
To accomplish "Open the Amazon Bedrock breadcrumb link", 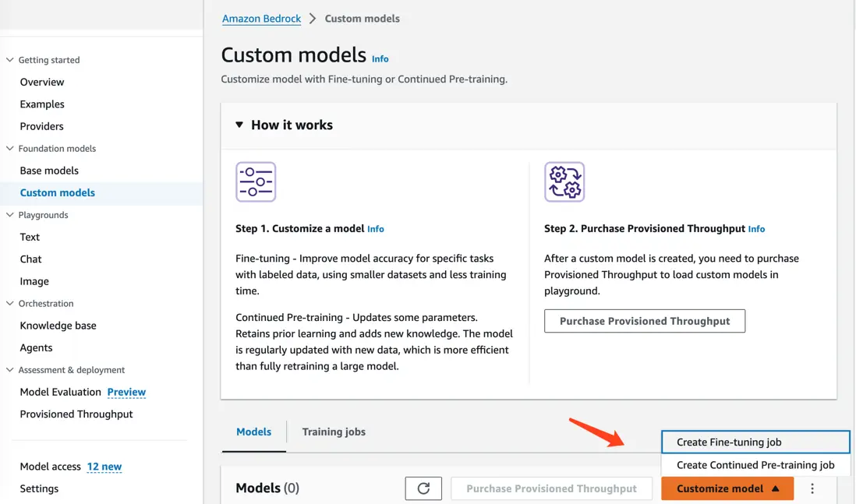I will pyautogui.click(x=261, y=19).
